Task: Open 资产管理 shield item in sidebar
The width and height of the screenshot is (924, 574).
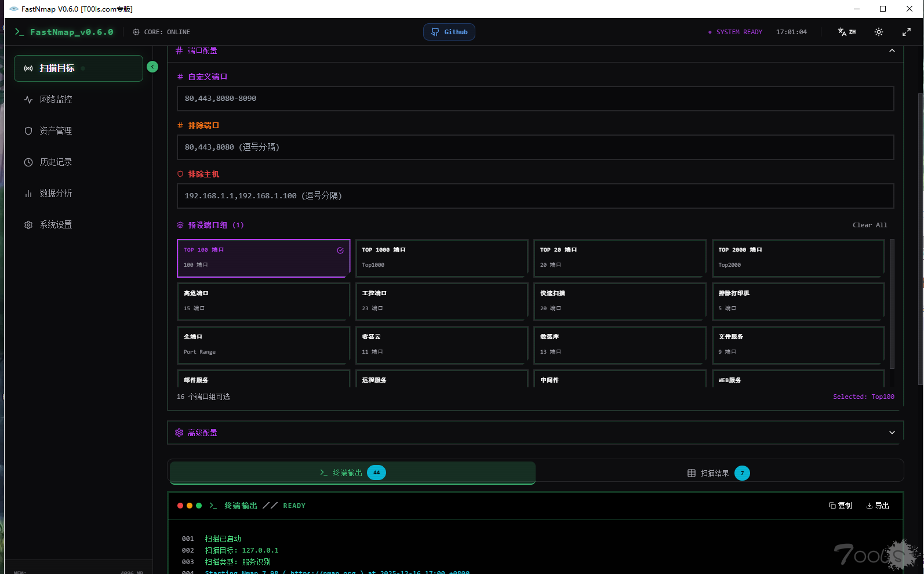Action: coord(56,131)
